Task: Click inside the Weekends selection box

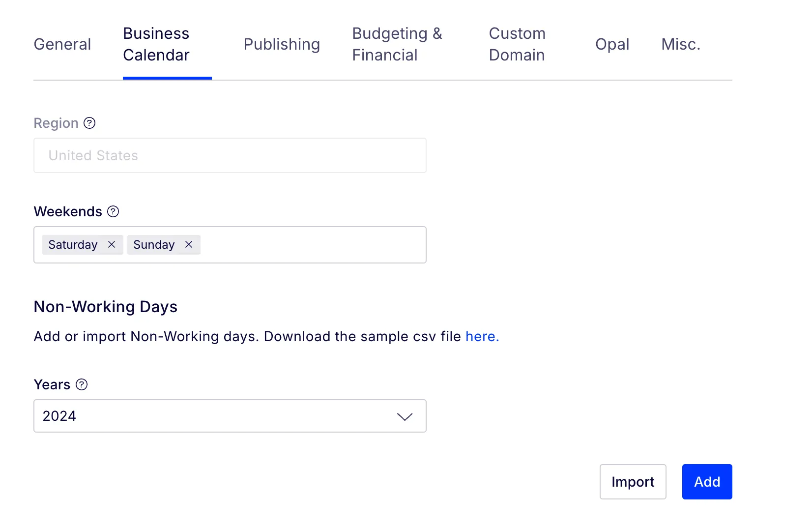Action: click(x=230, y=245)
